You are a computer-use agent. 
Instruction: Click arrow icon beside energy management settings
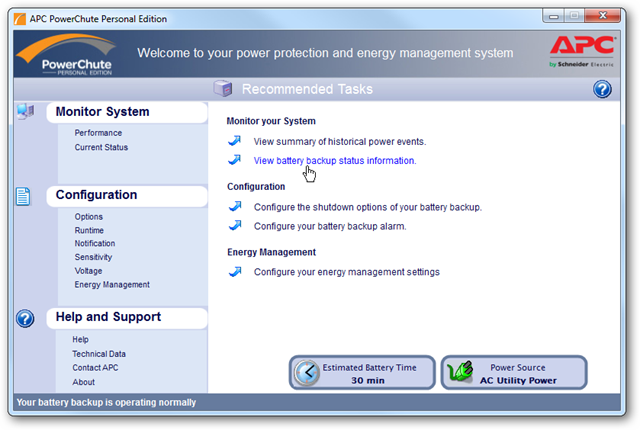[235, 271]
